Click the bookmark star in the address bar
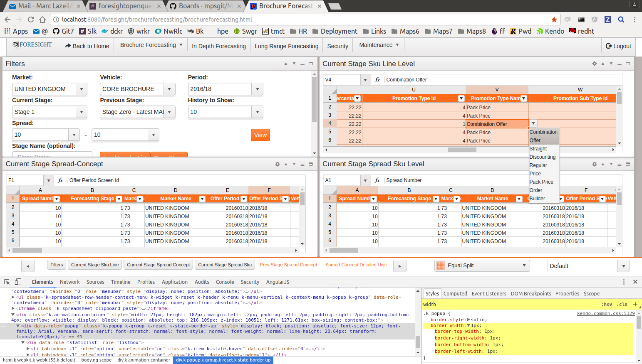 tap(554, 20)
